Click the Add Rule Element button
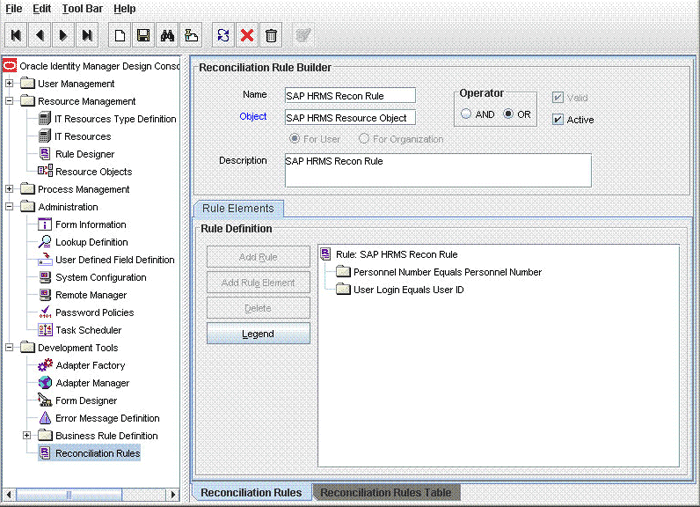Screen dimensions: 700x507 click(x=258, y=283)
